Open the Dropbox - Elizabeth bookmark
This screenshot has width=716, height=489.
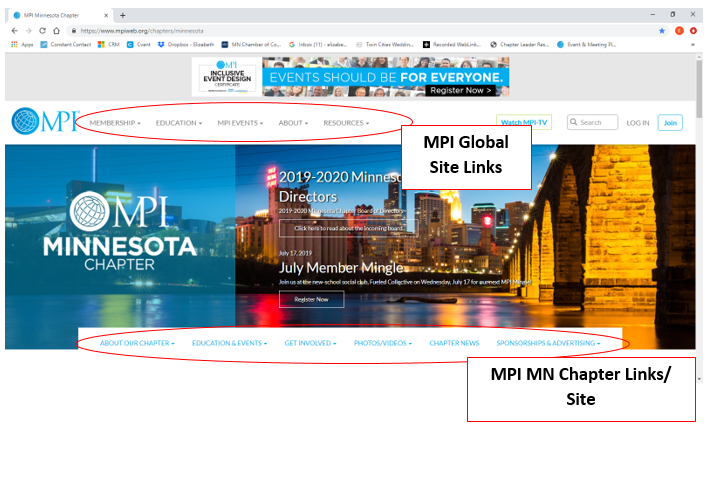coord(186,44)
